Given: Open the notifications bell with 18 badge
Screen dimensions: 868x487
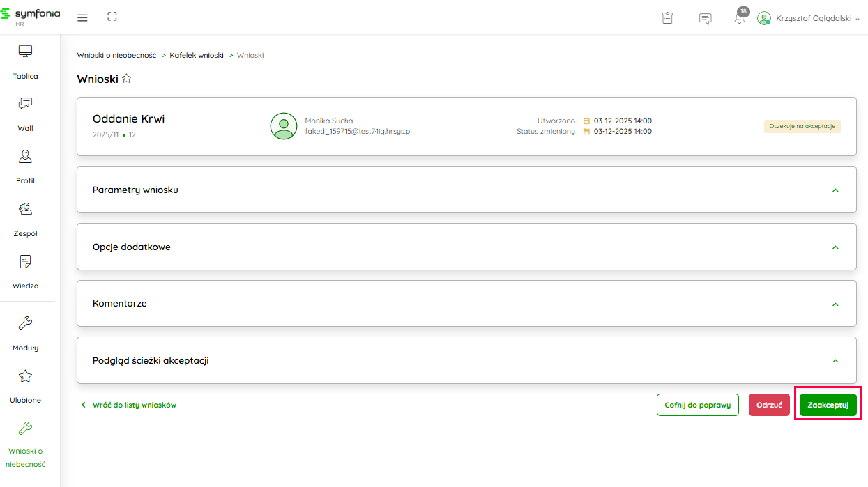Looking at the screenshot, I should [x=740, y=18].
